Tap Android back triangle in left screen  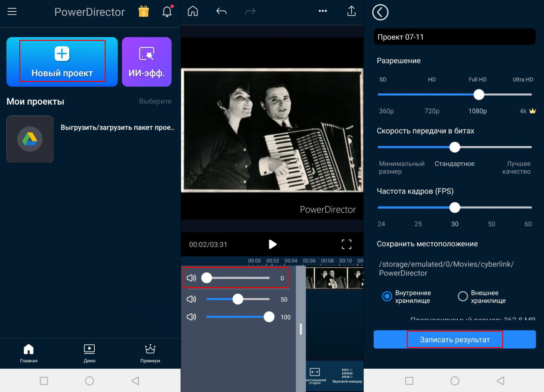click(135, 381)
